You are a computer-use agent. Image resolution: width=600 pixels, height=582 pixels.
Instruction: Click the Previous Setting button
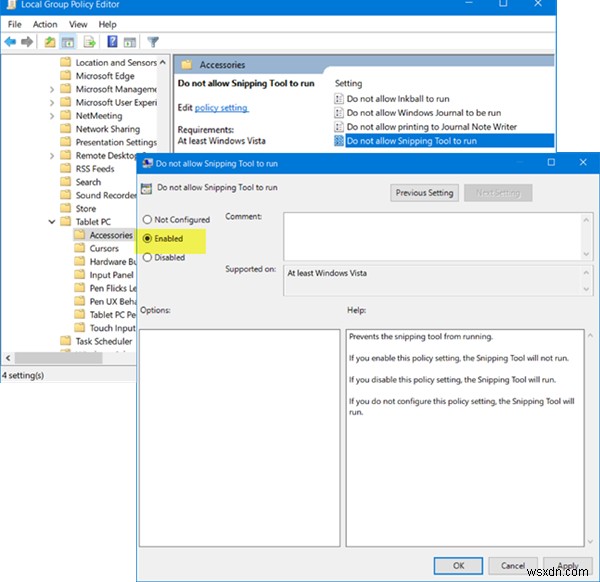pyautogui.click(x=424, y=193)
